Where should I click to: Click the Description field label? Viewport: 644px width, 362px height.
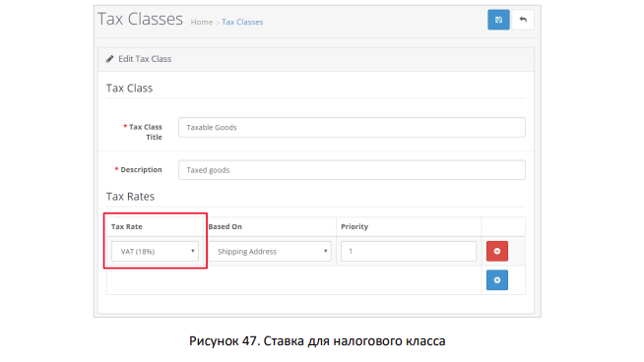pyautogui.click(x=141, y=169)
